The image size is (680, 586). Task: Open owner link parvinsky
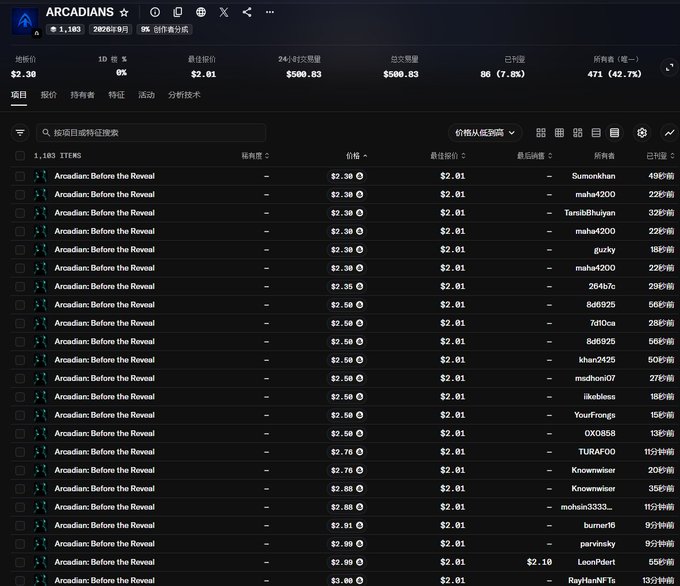click(x=598, y=544)
